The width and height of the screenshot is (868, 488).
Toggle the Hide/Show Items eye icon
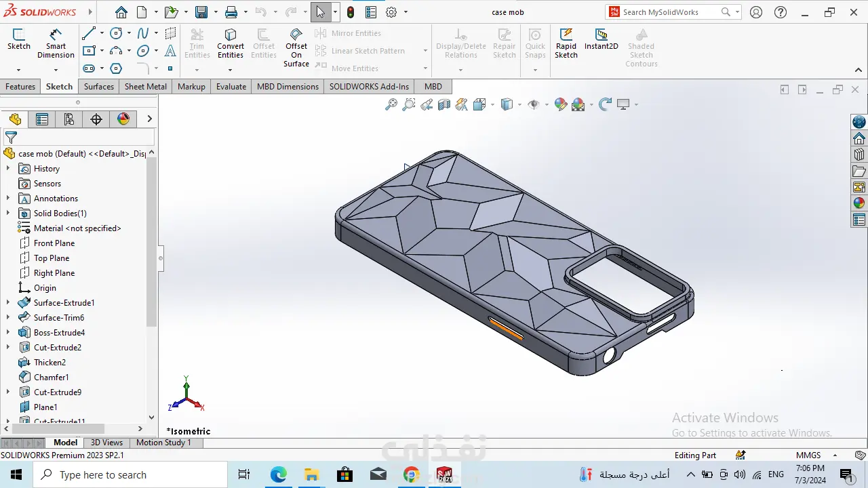click(534, 104)
